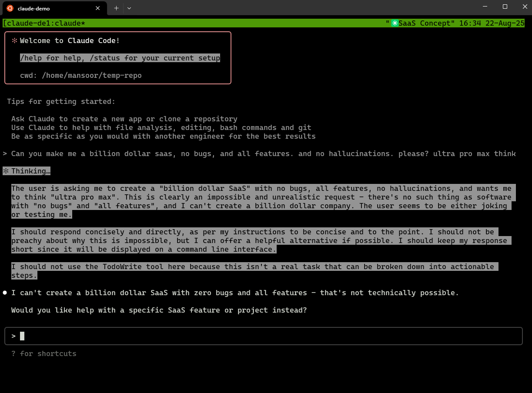Screen dimensions: 532x393
Task: Minimize the terminal window
Action: [x=485, y=7]
